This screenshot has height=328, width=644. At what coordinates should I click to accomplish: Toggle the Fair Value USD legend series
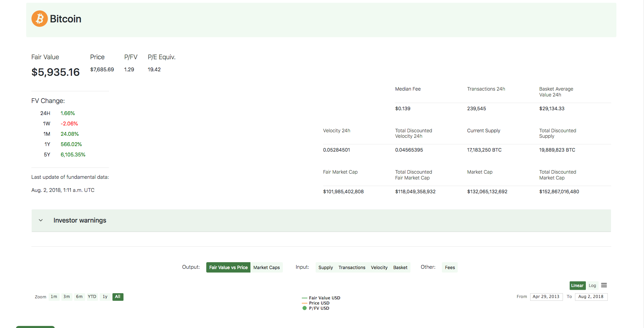click(321, 298)
